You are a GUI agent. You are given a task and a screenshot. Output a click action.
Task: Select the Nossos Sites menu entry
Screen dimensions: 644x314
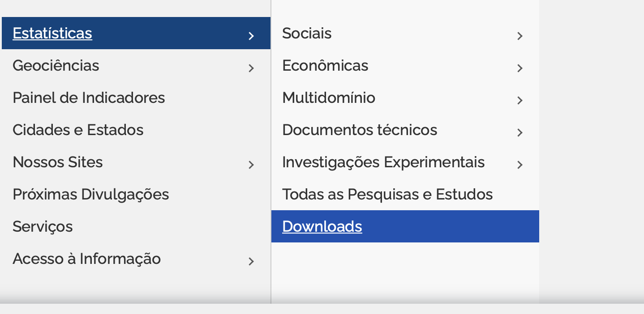(x=58, y=162)
